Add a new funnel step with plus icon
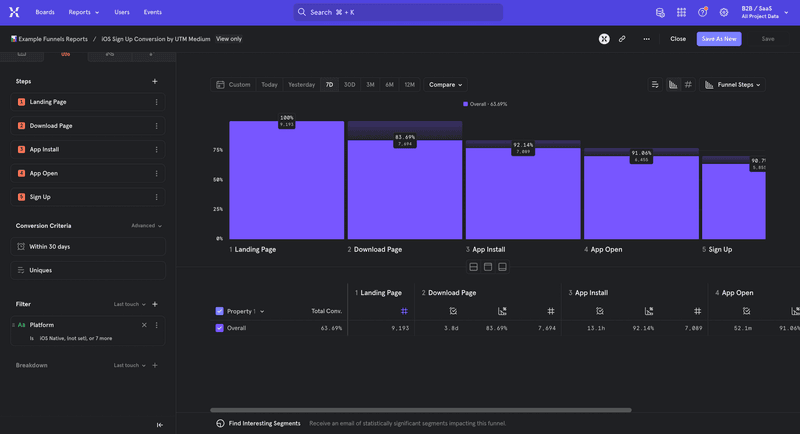This screenshot has height=434, width=800. tap(154, 81)
